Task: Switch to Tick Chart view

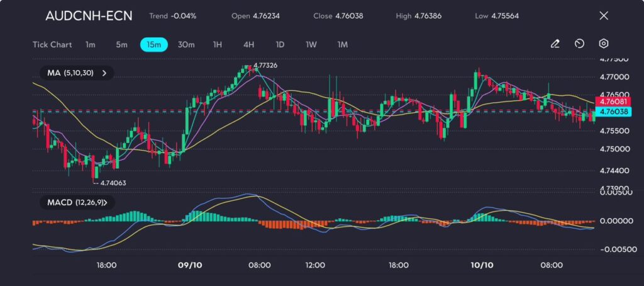Action: [52, 45]
